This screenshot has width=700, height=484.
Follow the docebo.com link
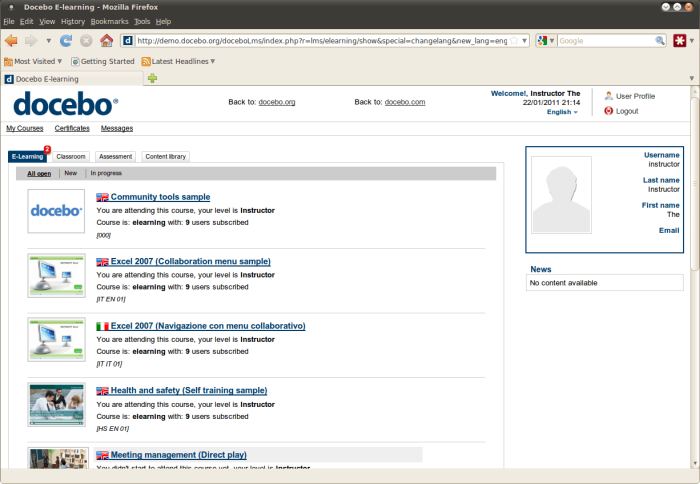(x=405, y=102)
